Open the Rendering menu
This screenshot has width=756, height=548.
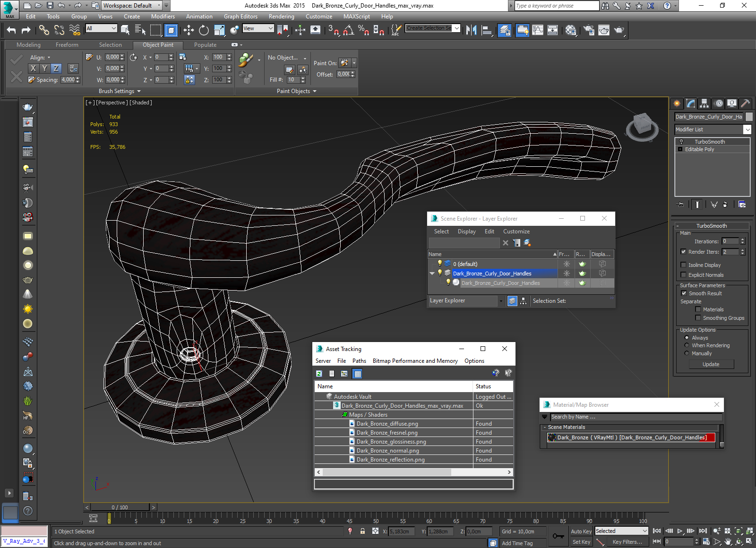coord(281,17)
